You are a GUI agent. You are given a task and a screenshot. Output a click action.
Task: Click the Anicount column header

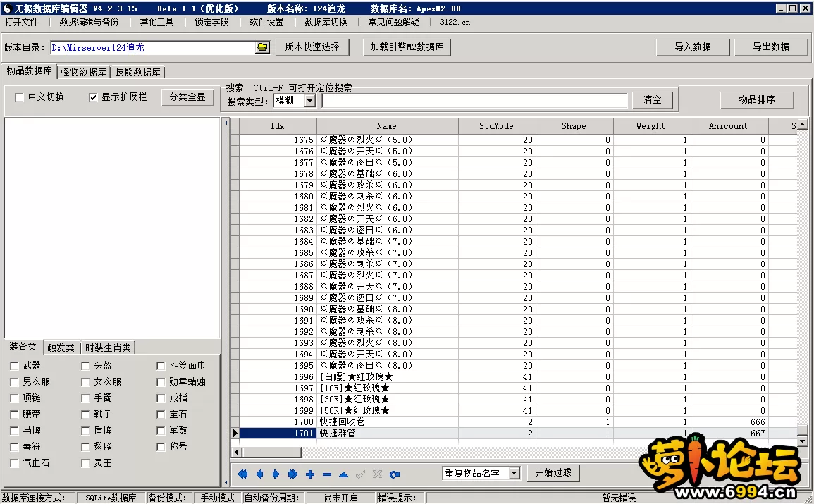tap(729, 126)
